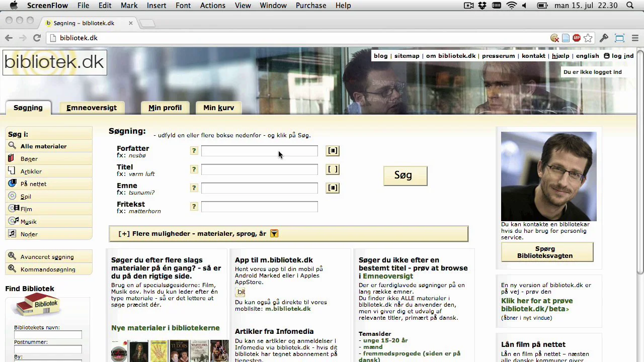Open the index list icon for Titel

pos(333,169)
